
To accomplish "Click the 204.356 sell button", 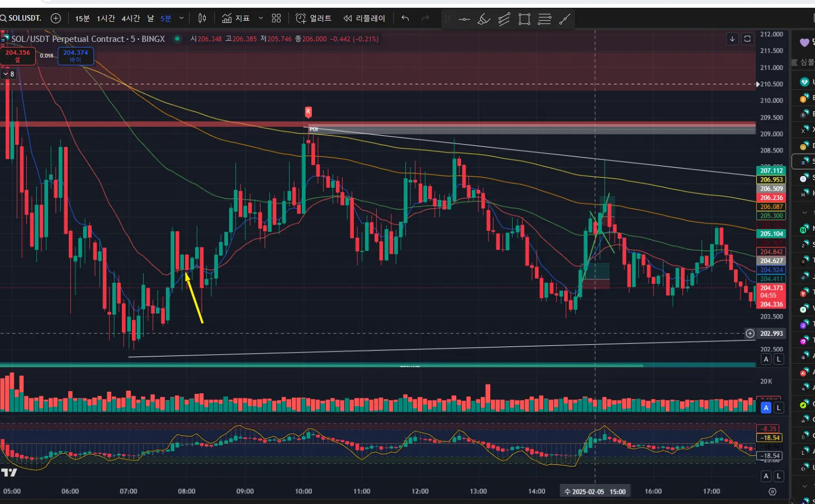I will 17,56.
